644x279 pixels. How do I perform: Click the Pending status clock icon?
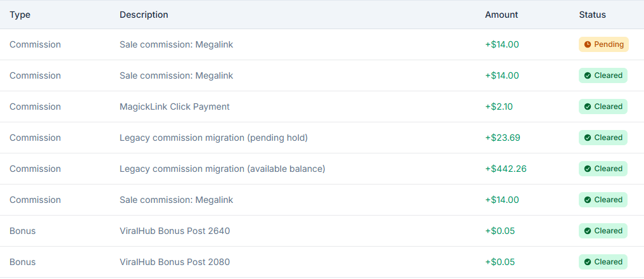pos(587,44)
